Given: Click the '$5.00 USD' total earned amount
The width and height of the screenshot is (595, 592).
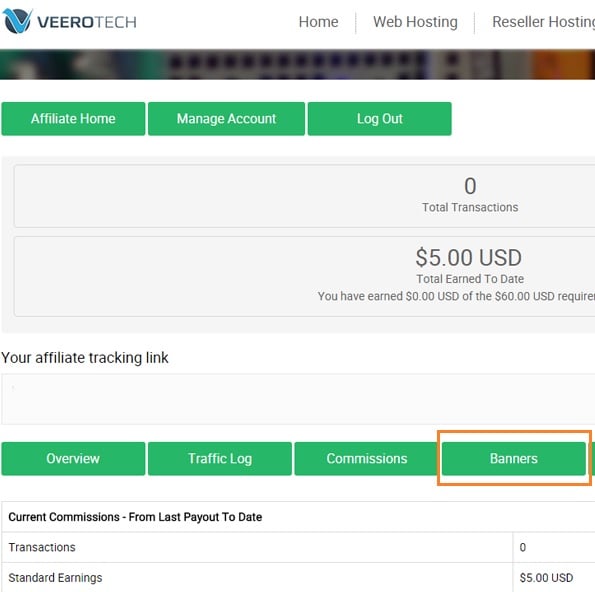Looking at the screenshot, I should [469, 257].
